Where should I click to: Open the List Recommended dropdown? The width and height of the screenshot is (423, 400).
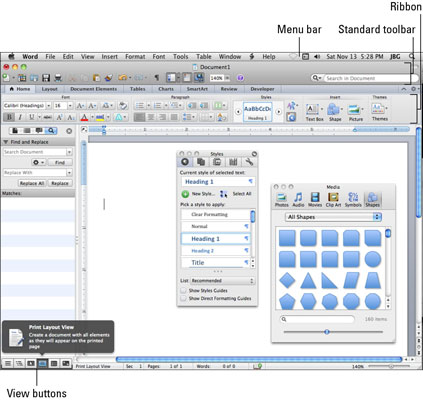point(222,281)
